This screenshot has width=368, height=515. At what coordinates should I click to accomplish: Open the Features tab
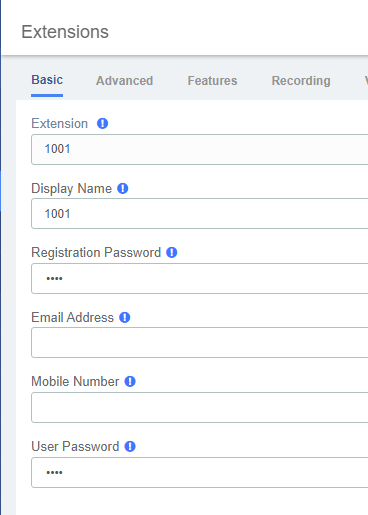[x=212, y=81]
